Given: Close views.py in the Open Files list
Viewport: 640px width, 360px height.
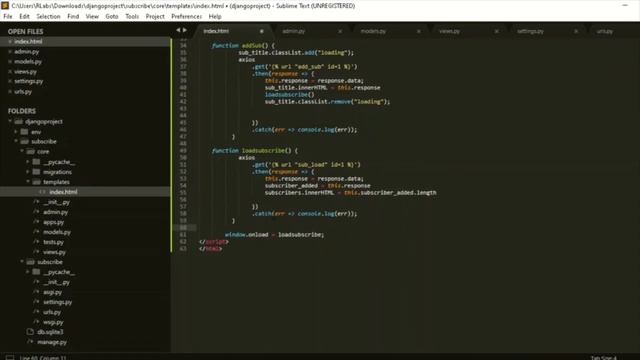Looking at the screenshot, I should (x=10, y=72).
